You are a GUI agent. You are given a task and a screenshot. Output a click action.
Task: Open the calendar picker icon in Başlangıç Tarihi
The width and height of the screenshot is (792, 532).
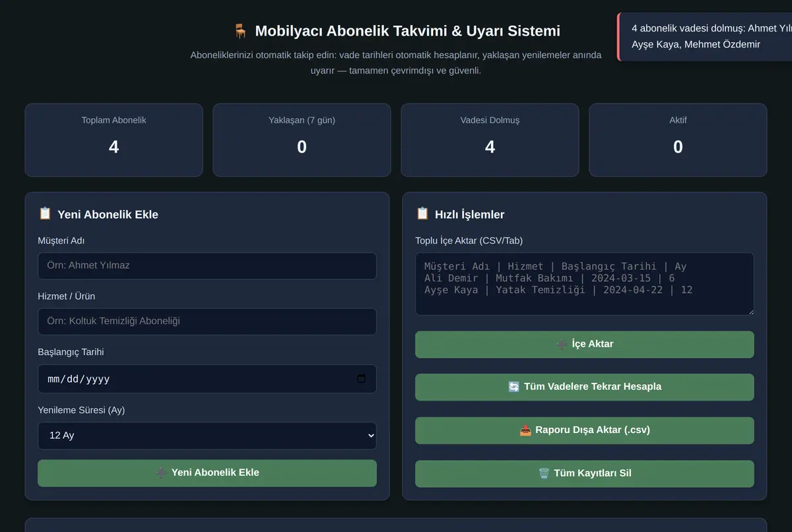(x=361, y=379)
